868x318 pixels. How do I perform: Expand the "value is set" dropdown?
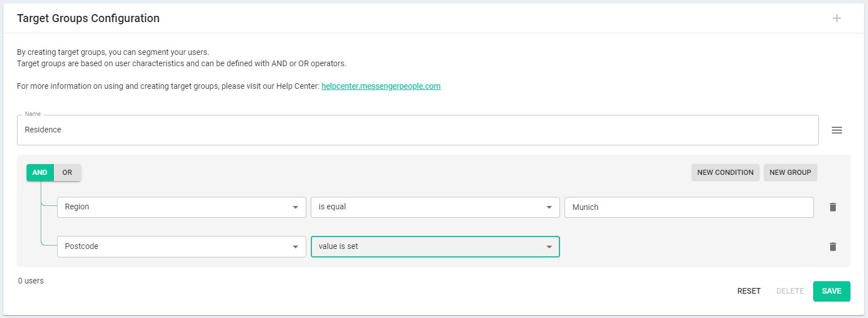pos(435,247)
